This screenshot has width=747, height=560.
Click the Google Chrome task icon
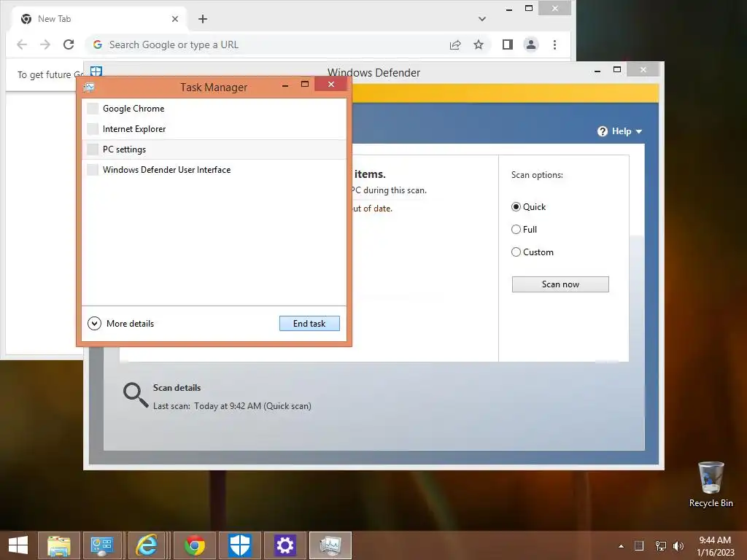93,109
